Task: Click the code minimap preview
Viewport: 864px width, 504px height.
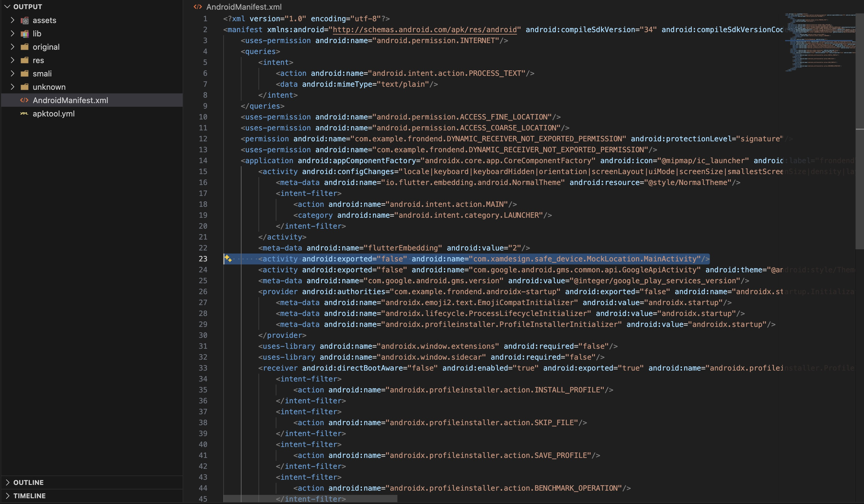Action: 819,42
